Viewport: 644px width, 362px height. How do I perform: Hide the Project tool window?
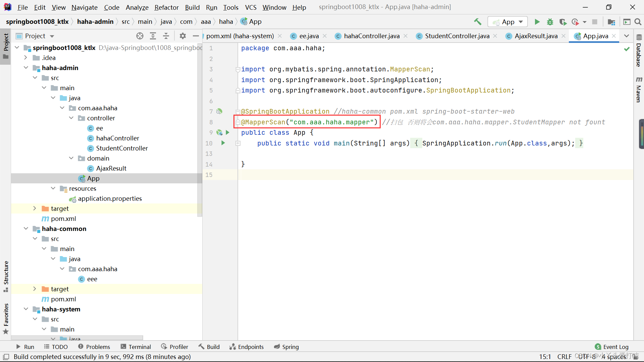pos(196,36)
